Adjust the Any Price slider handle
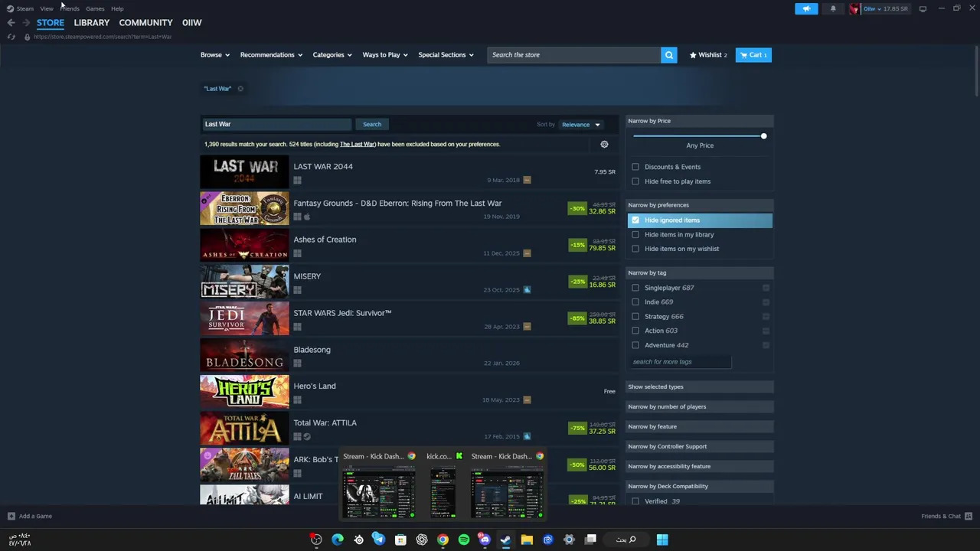 tap(763, 136)
